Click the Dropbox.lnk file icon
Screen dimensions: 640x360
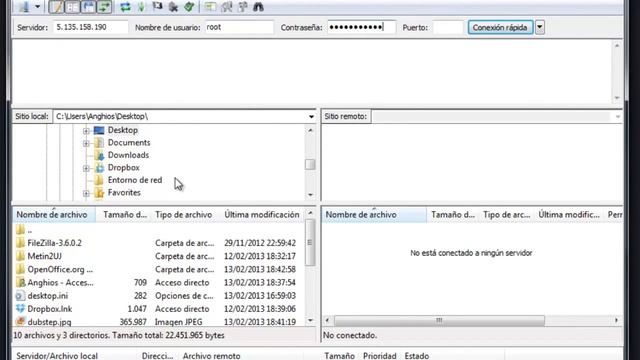pyautogui.click(x=20, y=309)
